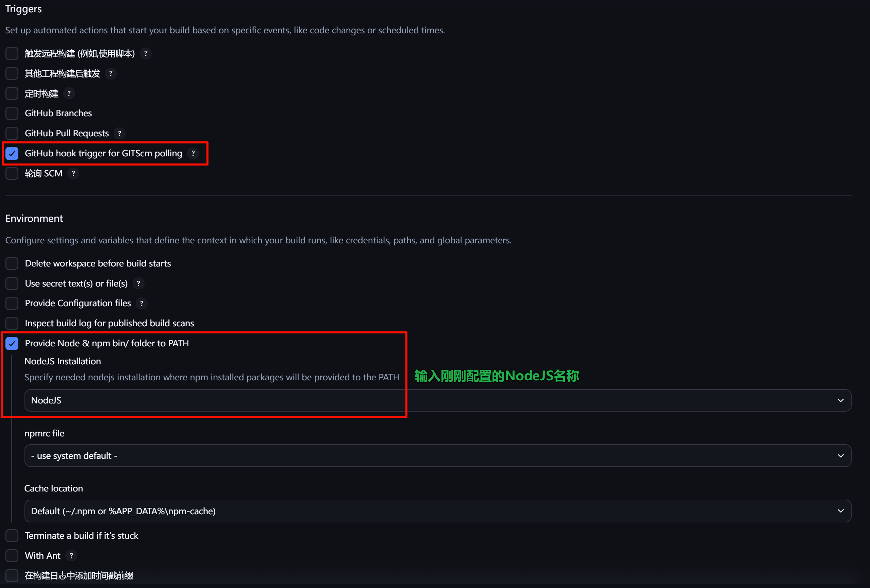
Task: Open the NodeJS Installation dropdown
Action: coord(437,401)
